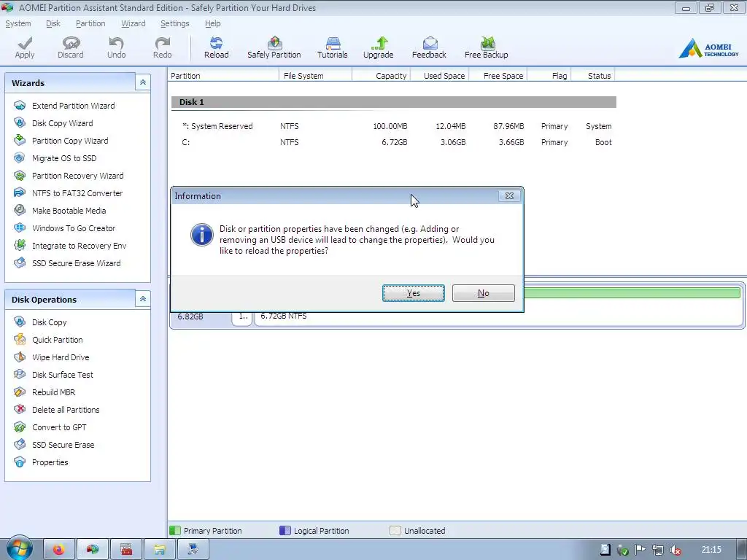Sort by the Free Space column

pyautogui.click(x=498, y=76)
